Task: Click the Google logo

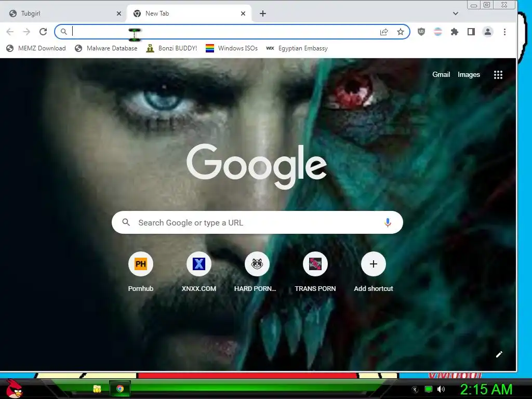Action: (x=257, y=166)
